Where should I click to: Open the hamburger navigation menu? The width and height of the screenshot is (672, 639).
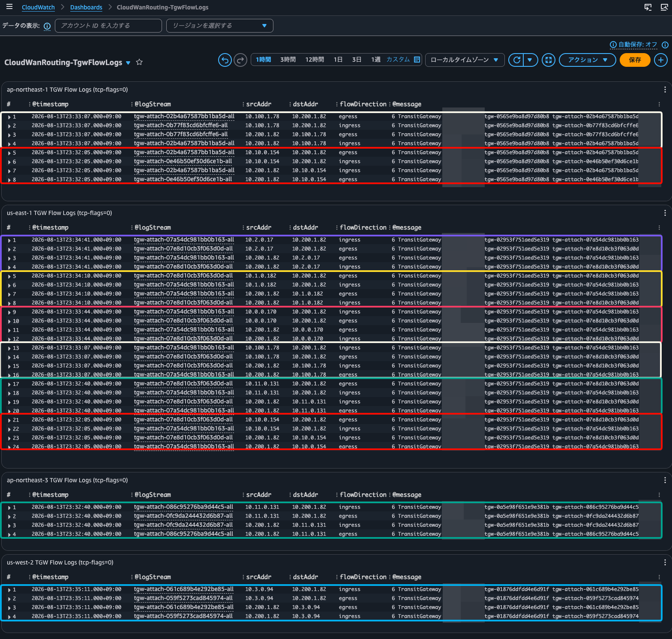(9, 7)
